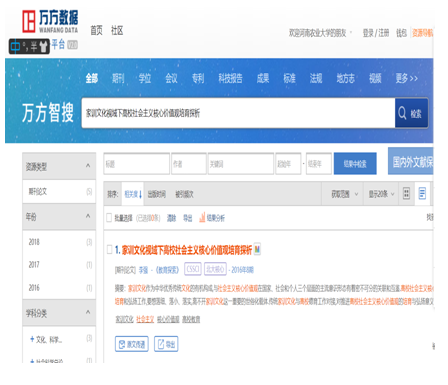This screenshot has width=448, height=385.
Task: Click the CSSCI tag
Action: click(193, 269)
